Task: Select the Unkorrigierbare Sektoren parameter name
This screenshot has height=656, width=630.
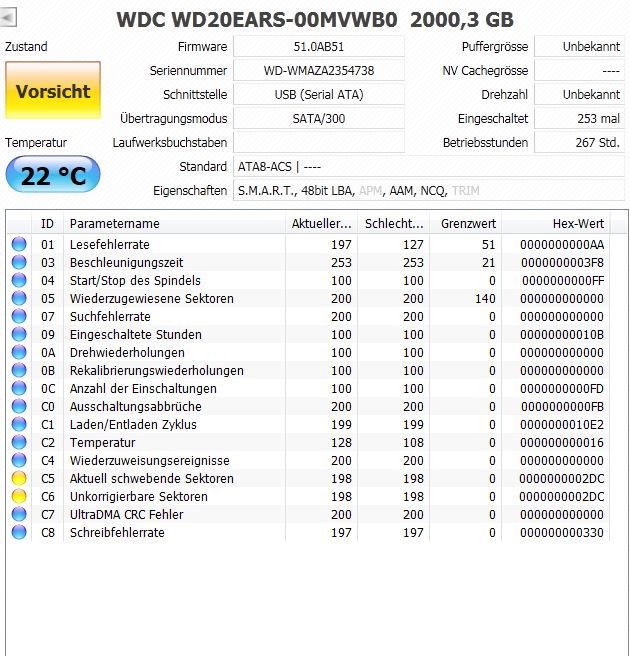Action: click(138, 496)
